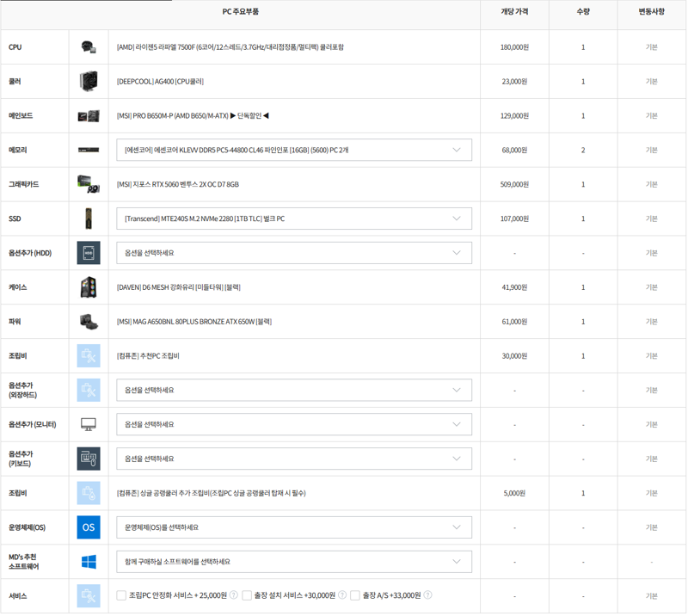Click the 외장하드 option icon
This screenshot has height=616, width=688.
[x=89, y=391]
